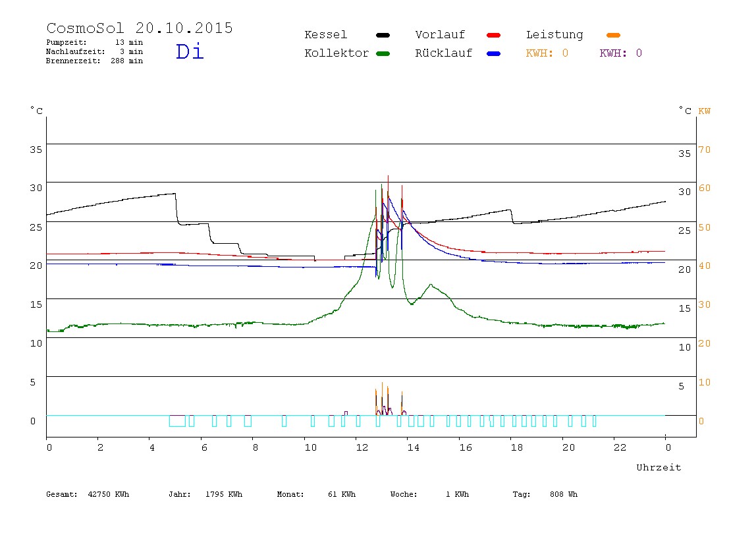This screenshot has width=756, height=535.
Task: Click the 'Nachlaufzeit:' label
Action: point(76,51)
